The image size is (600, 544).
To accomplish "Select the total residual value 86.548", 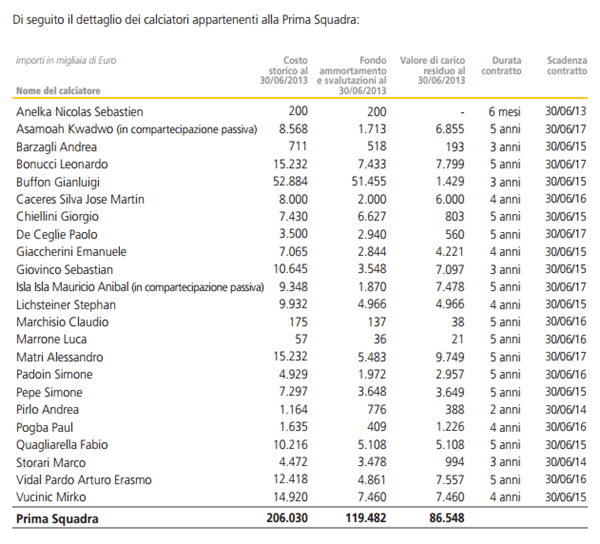I will (x=441, y=520).
